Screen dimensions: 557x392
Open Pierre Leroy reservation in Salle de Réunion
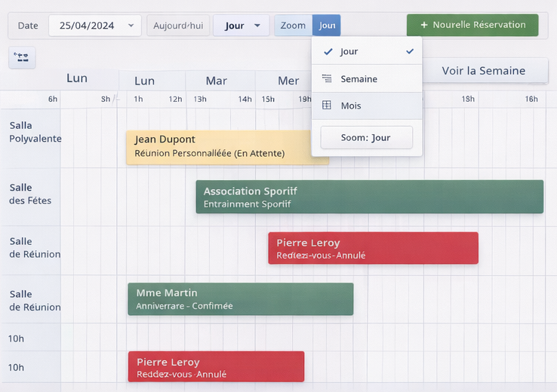[373, 248]
